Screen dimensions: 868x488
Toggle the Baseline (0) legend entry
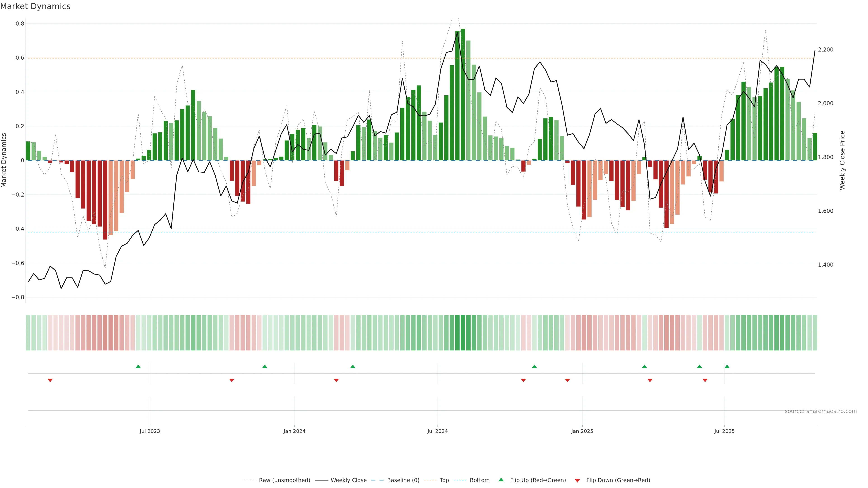403,480
